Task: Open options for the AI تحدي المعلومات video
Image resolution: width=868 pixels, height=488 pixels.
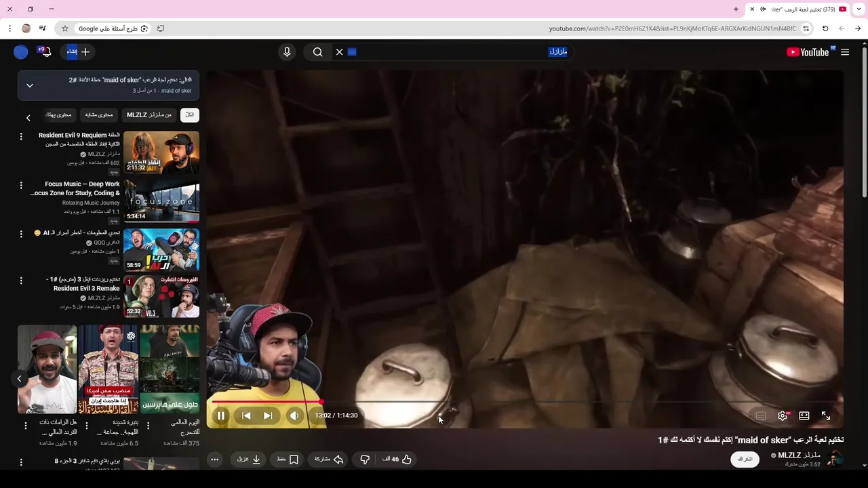Action: point(21,234)
